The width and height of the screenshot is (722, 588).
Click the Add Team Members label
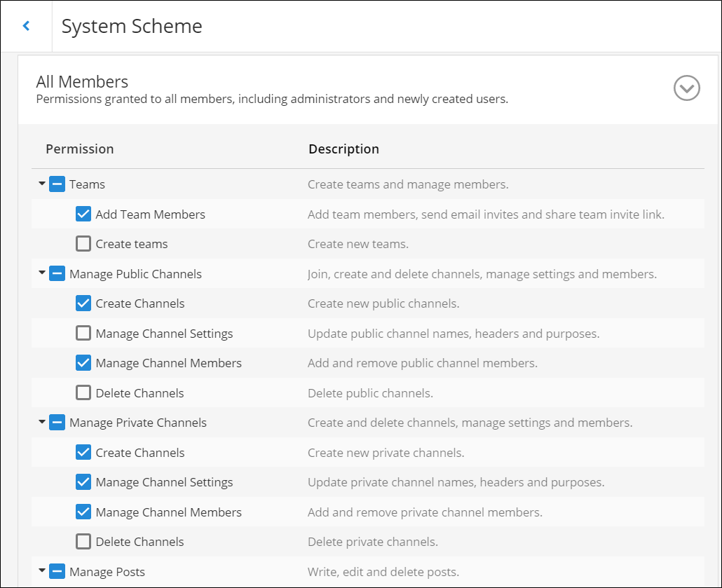click(x=151, y=214)
